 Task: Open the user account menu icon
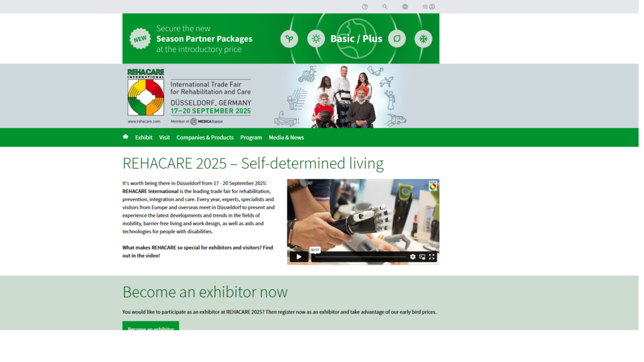pyautogui.click(x=429, y=6)
